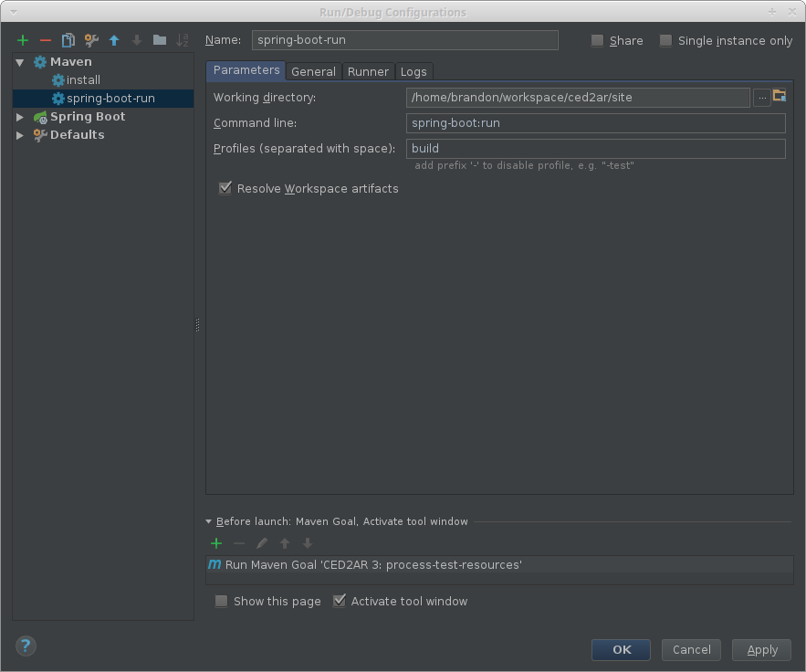The height and width of the screenshot is (672, 806).
Task: Edit the before launch task pencil
Action: [x=262, y=543]
